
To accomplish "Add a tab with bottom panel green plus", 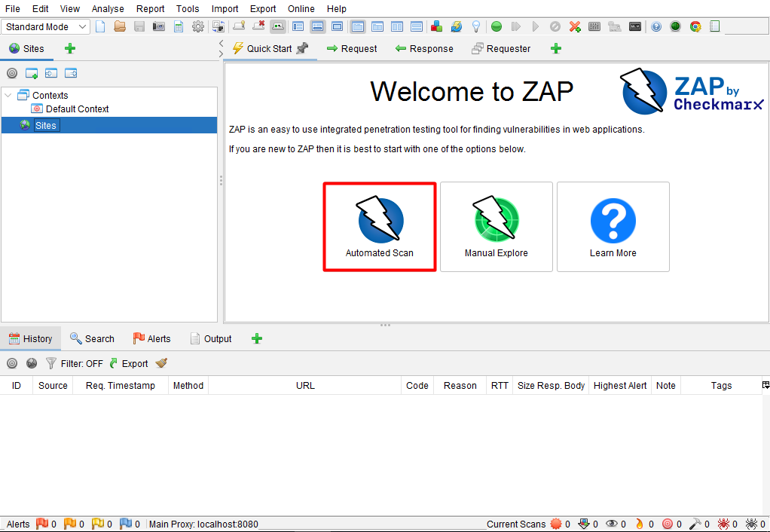I will [257, 338].
